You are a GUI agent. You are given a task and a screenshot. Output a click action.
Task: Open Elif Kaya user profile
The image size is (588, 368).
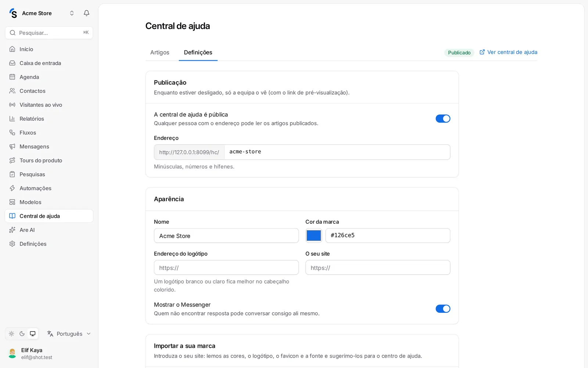(49, 354)
